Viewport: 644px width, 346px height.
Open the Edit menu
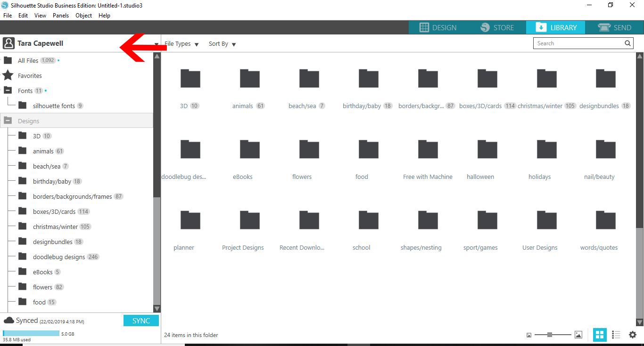coord(23,16)
